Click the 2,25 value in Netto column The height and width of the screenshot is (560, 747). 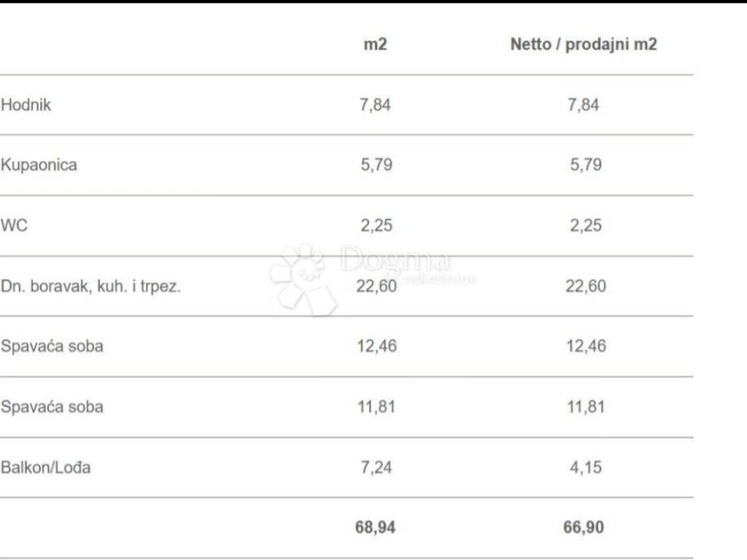click(x=585, y=225)
